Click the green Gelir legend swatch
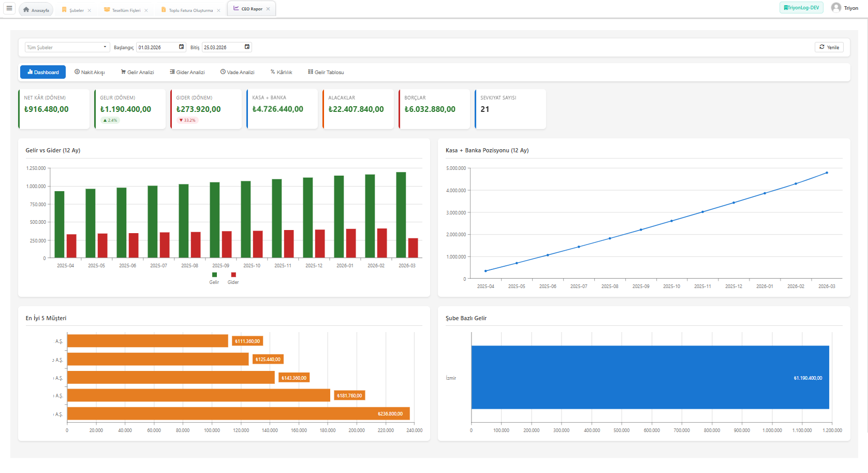Image resolution: width=868 pixels, height=473 pixels. 214,275
